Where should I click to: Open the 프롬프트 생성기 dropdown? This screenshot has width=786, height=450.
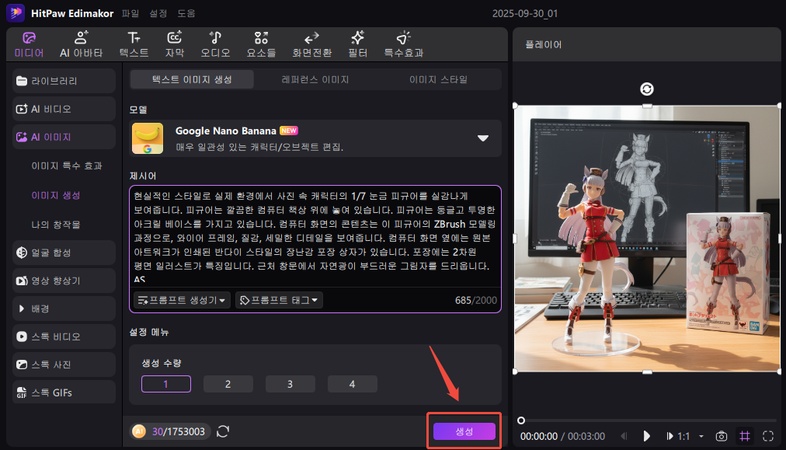(x=182, y=300)
